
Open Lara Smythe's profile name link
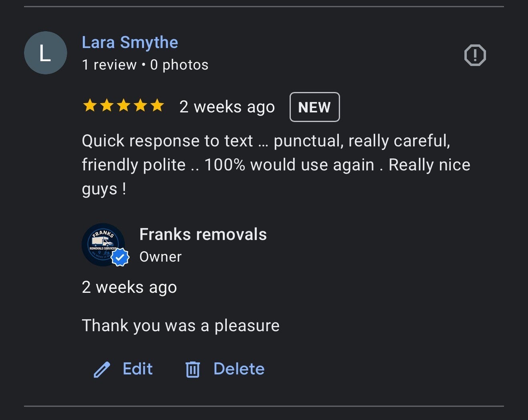coord(130,42)
